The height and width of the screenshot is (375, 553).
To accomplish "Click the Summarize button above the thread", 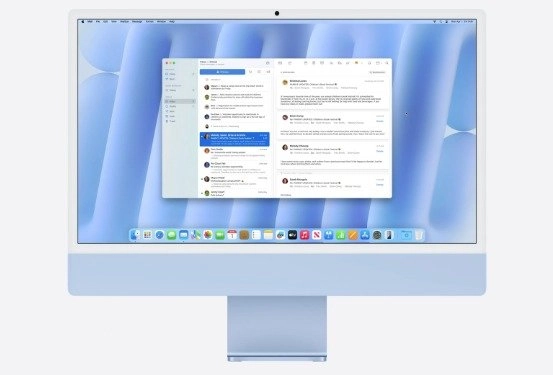I will point(377,72).
